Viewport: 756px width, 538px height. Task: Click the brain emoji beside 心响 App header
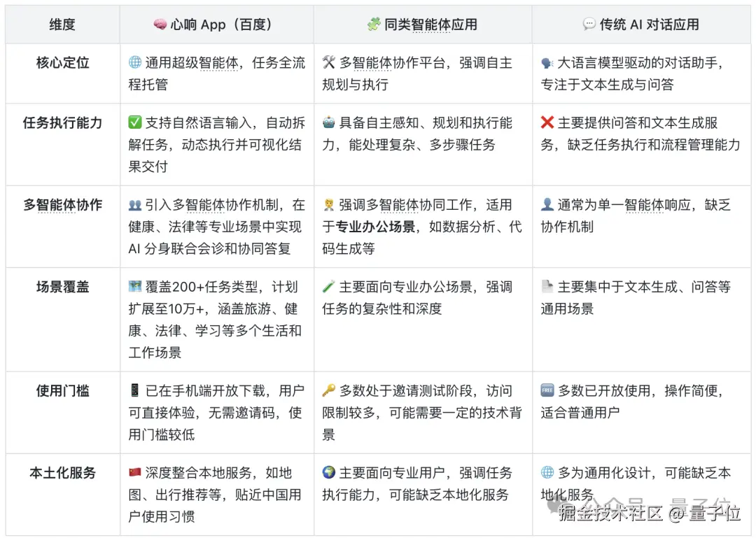(x=160, y=24)
